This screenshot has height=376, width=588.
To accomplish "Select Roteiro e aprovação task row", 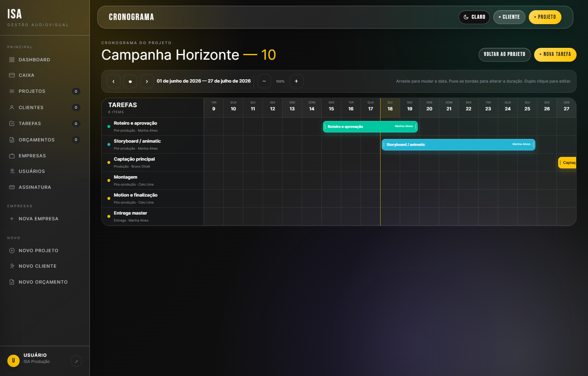I will pos(153,127).
